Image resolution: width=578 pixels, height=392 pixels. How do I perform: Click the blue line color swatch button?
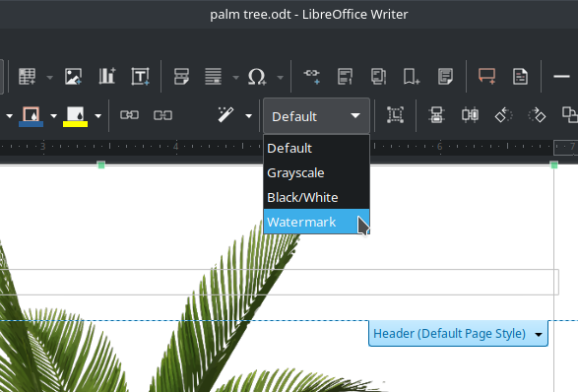[x=31, y=116]
